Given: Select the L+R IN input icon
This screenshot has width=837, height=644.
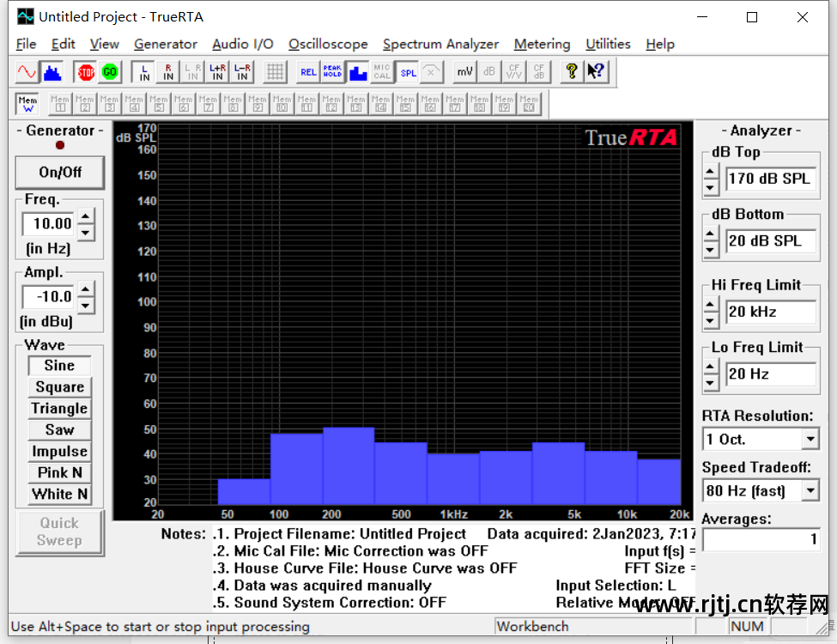Looking at the screenshot, I should 218,71.
